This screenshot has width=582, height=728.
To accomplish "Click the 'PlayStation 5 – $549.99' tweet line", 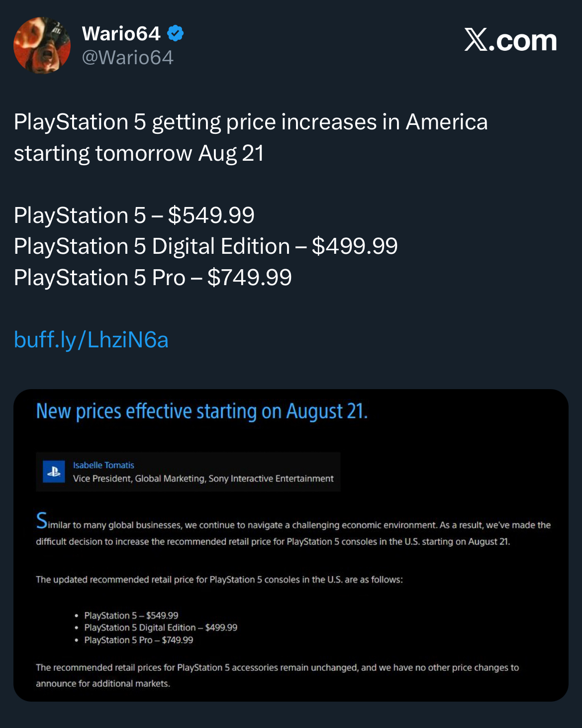I will point(134,215).
